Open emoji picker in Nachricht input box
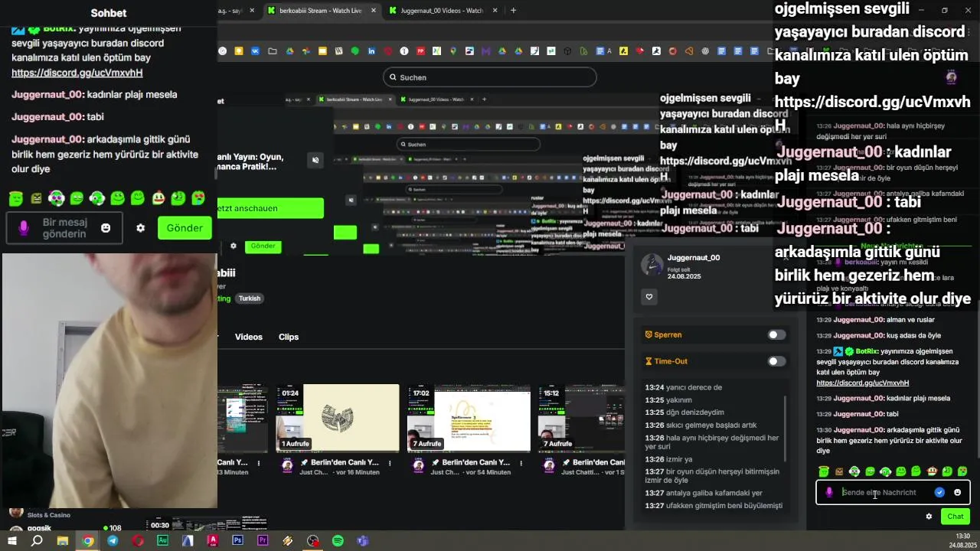 tap(957, 492)
